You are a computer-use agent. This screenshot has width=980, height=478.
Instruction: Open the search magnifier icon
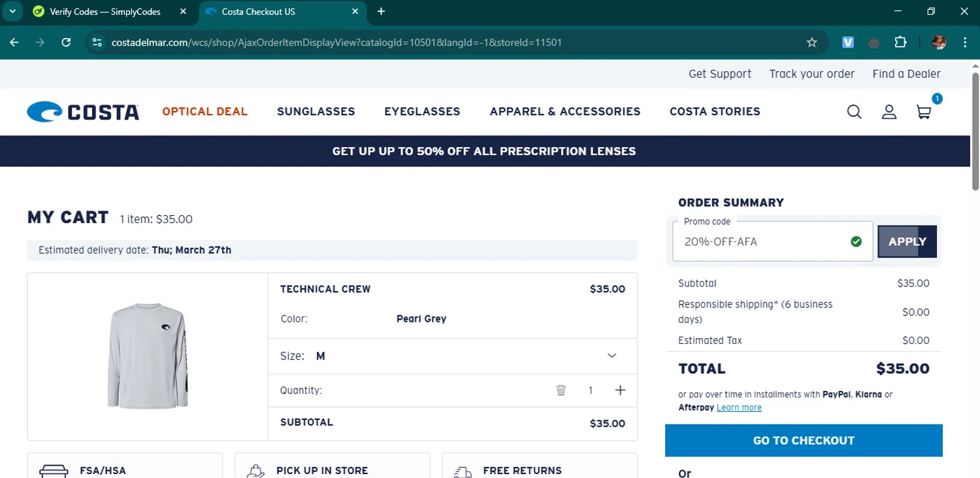click(854, 112)
